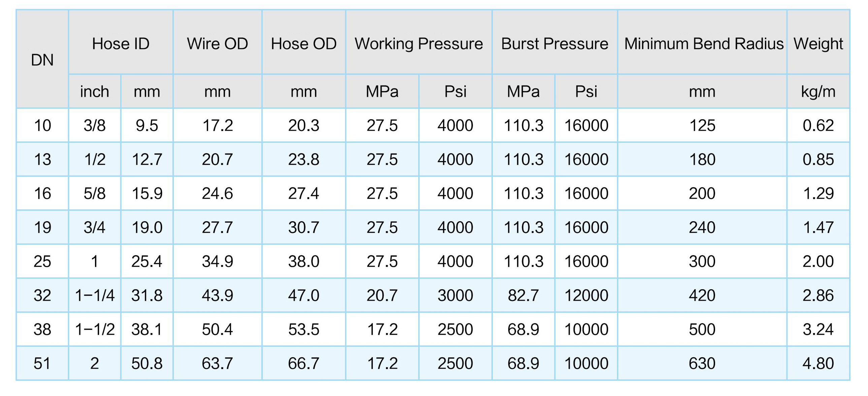
Task: Click hose ID 9.5 mm value
Action: point(147,125)
